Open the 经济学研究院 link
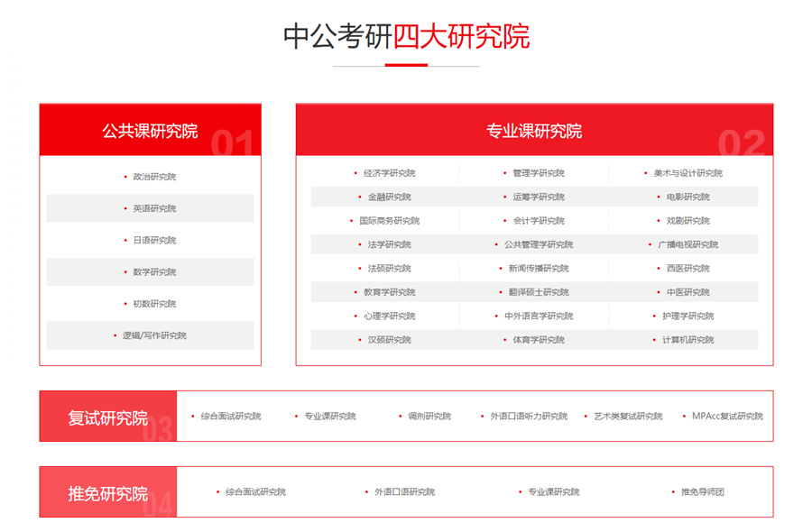The width and height of the screenshot is (812, 532). tap(388, 172)
